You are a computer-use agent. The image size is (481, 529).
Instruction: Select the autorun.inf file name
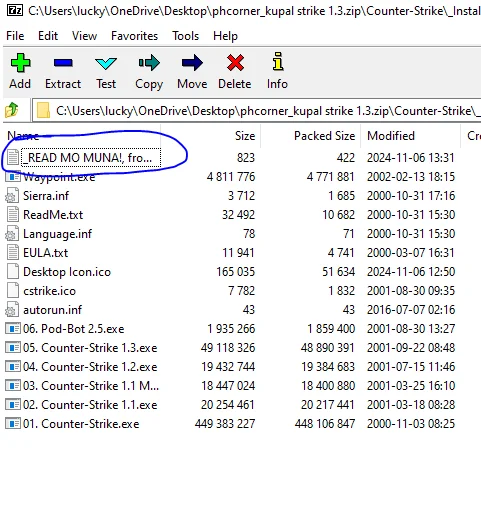click(52, 310)
